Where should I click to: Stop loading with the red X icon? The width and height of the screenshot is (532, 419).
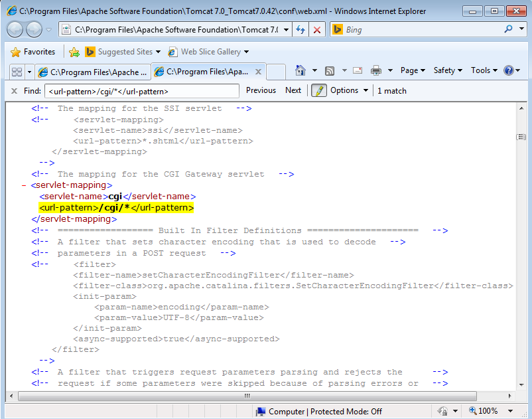tap(317, 30)
